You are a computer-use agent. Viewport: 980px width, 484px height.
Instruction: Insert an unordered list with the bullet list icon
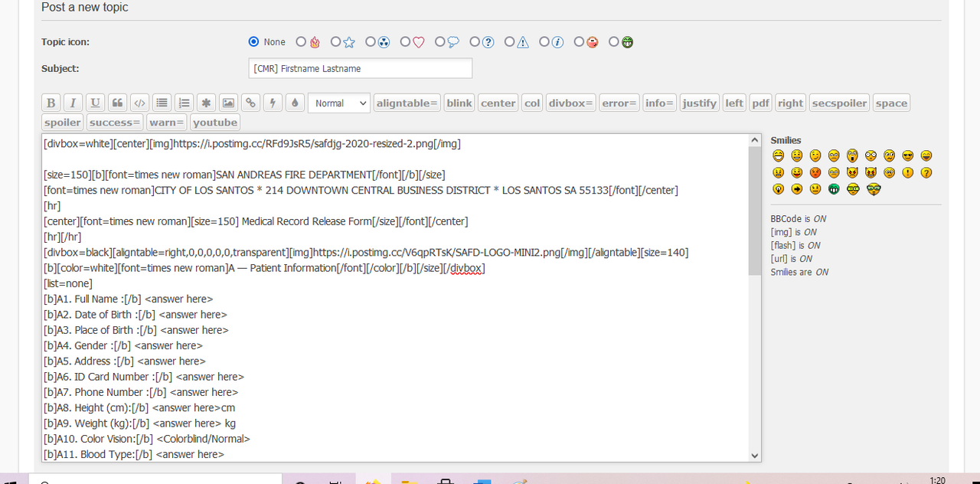pos(162,103)
